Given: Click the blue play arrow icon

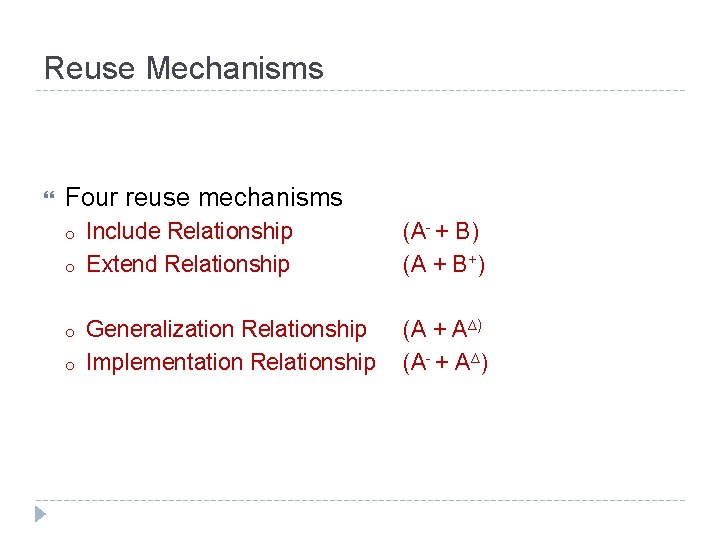Looking at the screenshot, I should pos(40,514).
